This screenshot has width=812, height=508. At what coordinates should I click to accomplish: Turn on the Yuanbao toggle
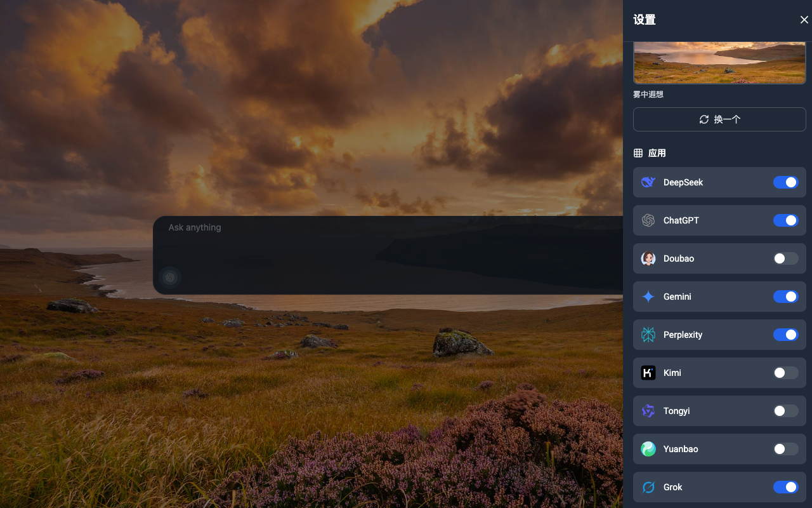[786, 449]
